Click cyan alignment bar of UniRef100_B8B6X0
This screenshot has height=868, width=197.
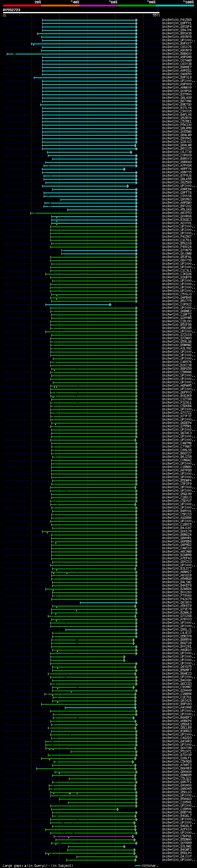(72, 54)
